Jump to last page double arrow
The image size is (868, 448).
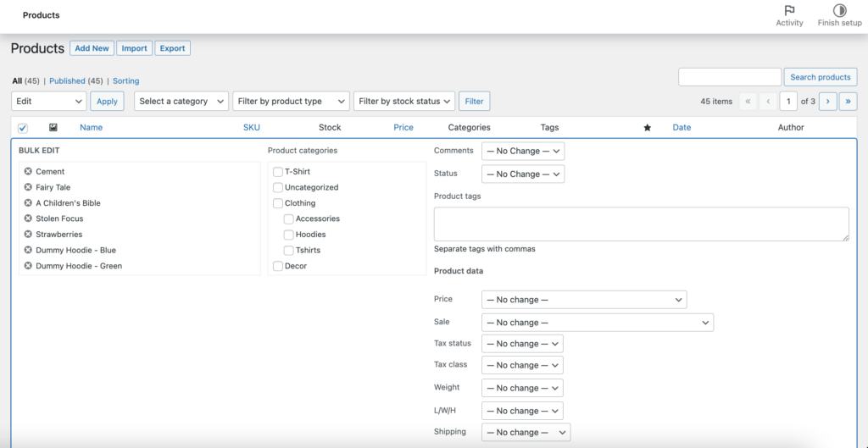pyautogui.click(x=848, y=102)
